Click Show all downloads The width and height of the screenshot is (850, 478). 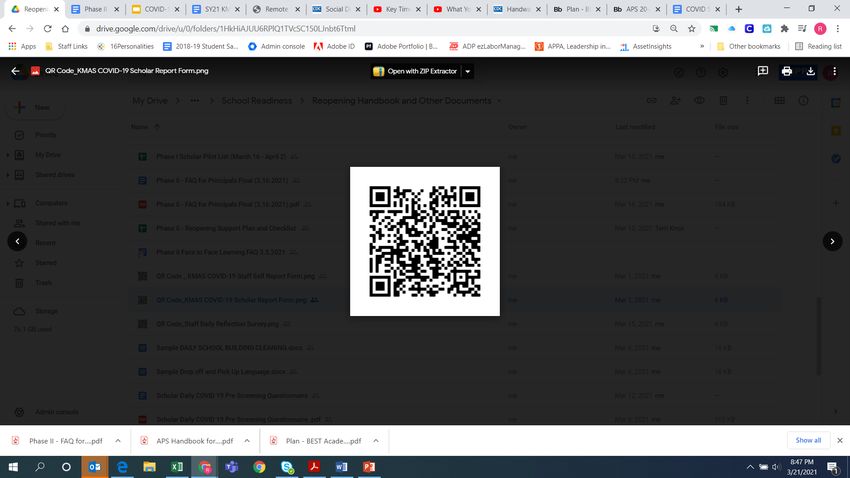point(808,441)
